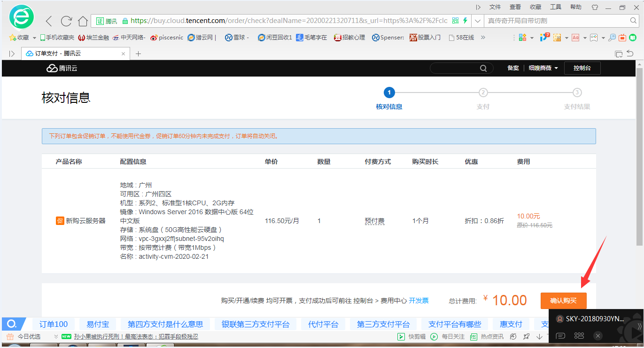The image size is (644, 348).
Task: Open the browser home page icon
Action: coord(83,21)
